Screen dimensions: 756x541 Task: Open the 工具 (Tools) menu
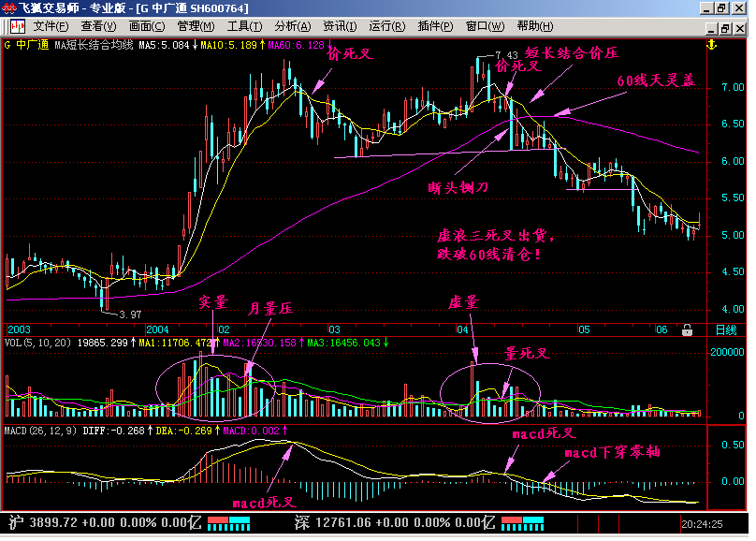point(245,25)
